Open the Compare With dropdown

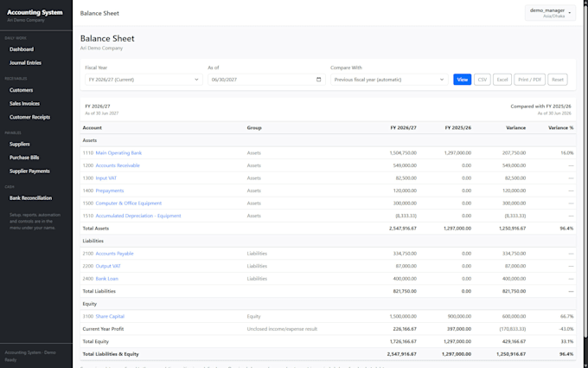(x=389, y=80)
